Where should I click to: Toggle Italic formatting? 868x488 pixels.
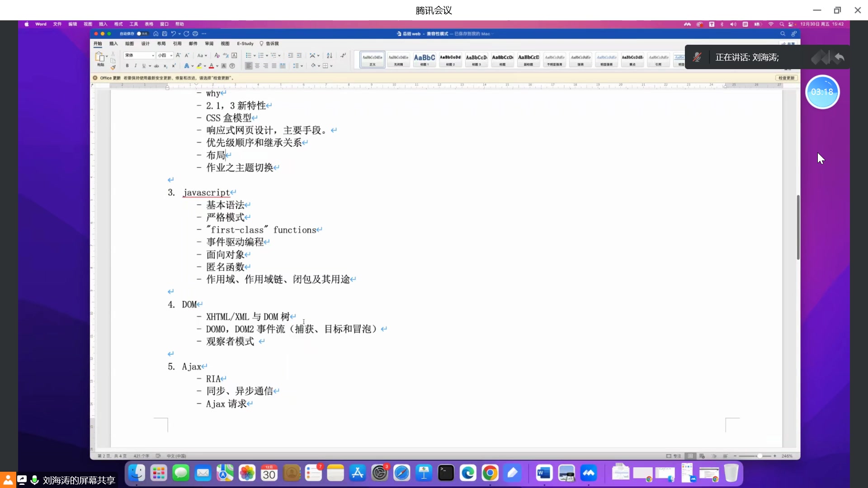click(x=135, y=66)
